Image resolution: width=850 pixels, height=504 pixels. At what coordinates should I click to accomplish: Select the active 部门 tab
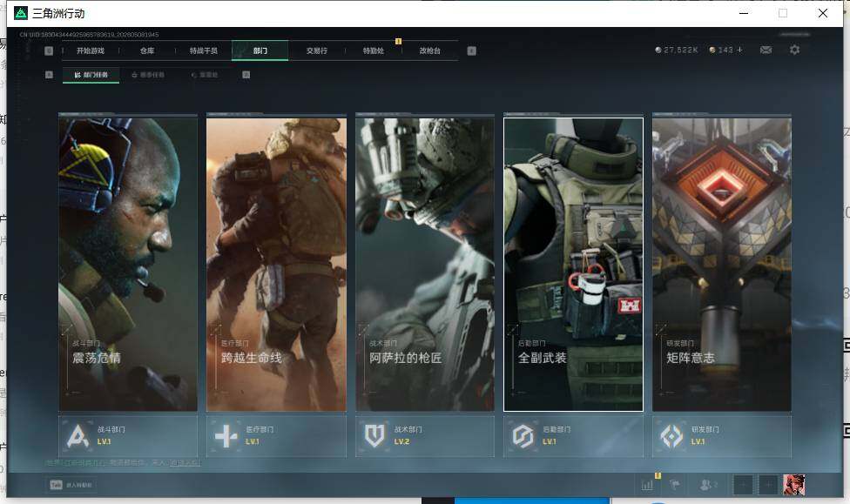tap(260, 50)
